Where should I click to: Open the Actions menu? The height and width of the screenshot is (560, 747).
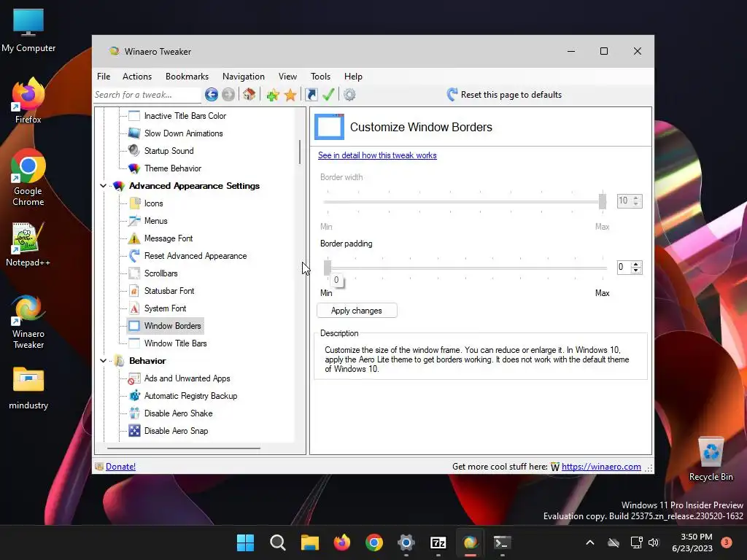pos(137,76)
